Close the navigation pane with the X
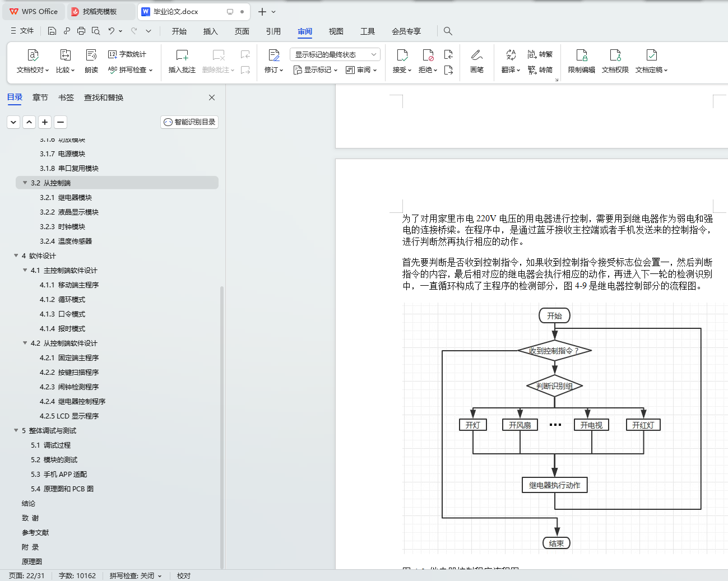Image resolution: width=728 pixels, height=581 pixels. pyautogui.click(x=212, y=97)
